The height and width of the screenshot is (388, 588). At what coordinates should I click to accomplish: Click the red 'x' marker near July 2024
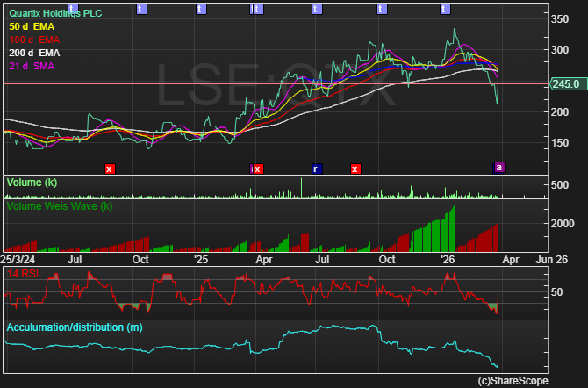pos(110,168)
